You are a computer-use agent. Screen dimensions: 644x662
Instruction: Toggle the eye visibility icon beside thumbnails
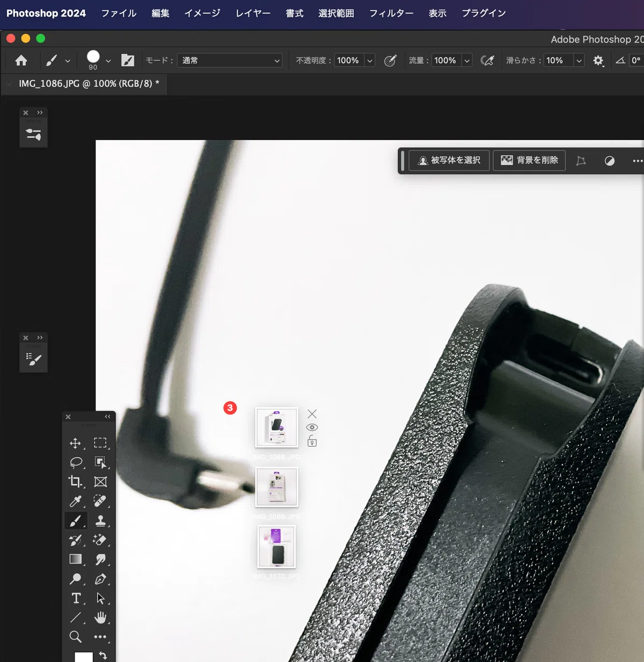pyautogui.click(x=312, y=427)
